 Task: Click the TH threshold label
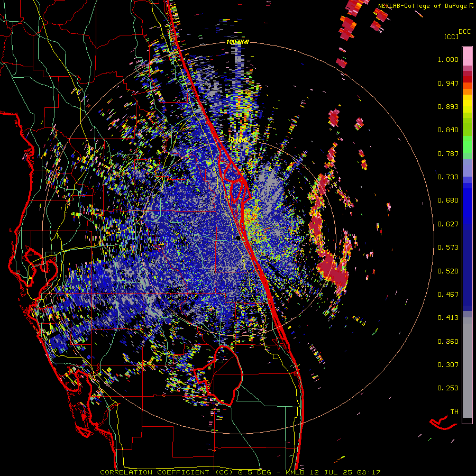tap(454, 412)
